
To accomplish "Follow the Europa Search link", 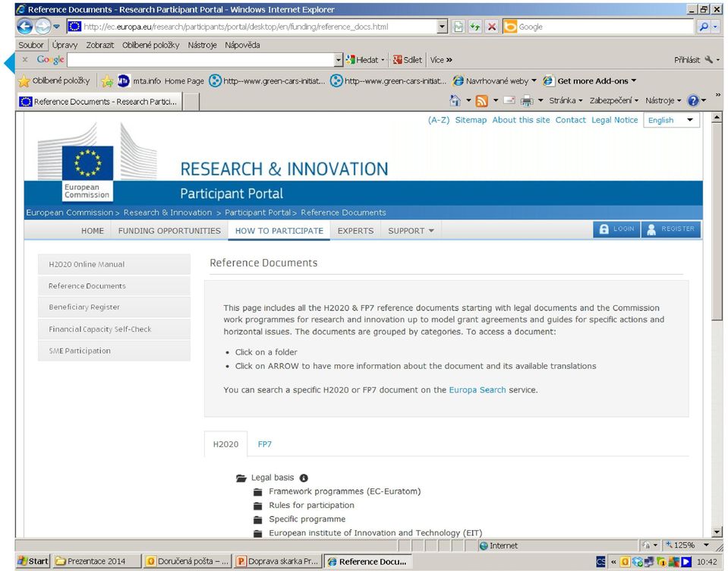I will tap(477, 390).
